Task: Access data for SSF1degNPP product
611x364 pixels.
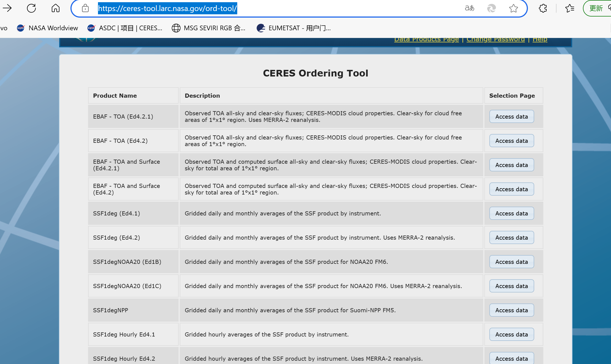Action: (x=511, y=310)
